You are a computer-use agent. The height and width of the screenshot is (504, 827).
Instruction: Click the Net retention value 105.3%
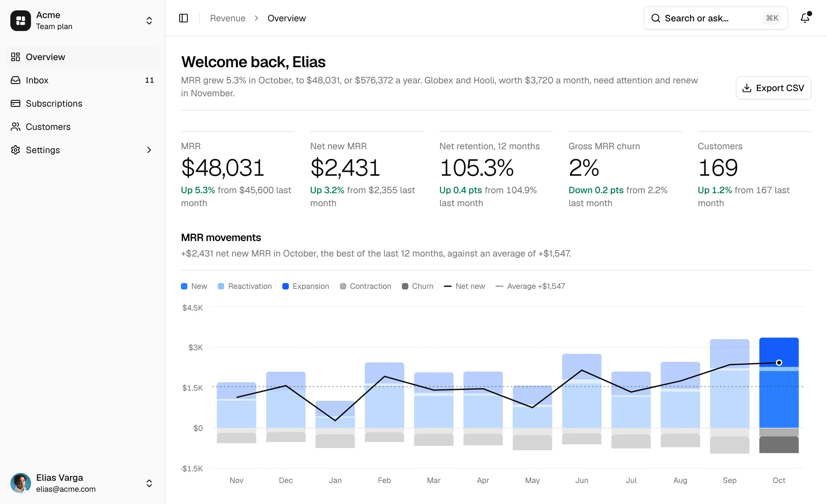[476, 167]
